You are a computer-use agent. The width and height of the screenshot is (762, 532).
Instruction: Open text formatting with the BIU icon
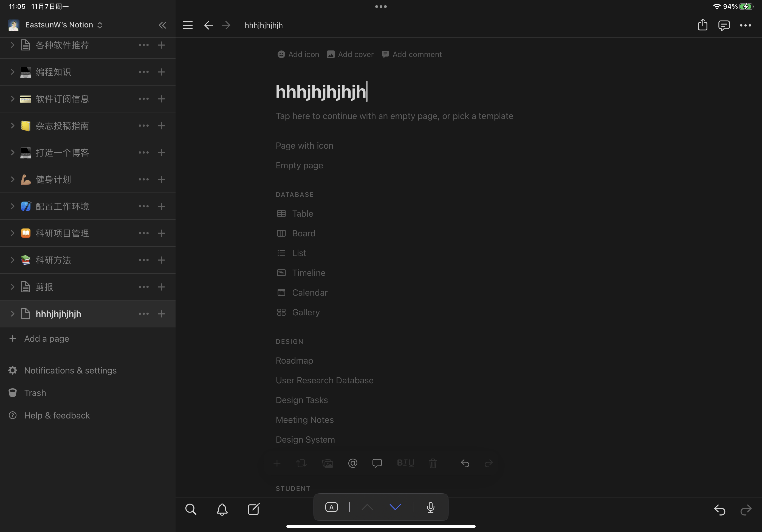point(406,463)
